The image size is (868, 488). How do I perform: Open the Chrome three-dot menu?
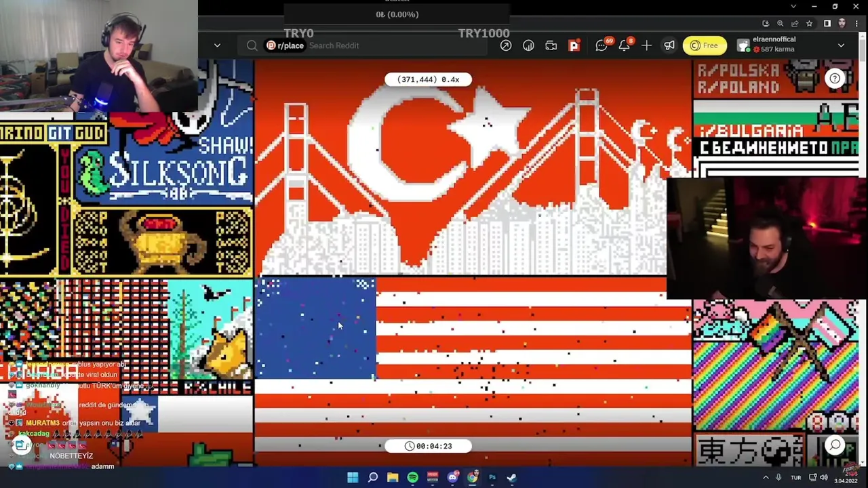856,24
